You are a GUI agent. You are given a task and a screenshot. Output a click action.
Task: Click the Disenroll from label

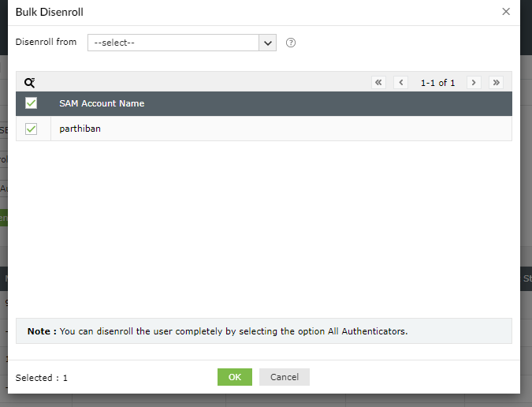click(46, 42)
